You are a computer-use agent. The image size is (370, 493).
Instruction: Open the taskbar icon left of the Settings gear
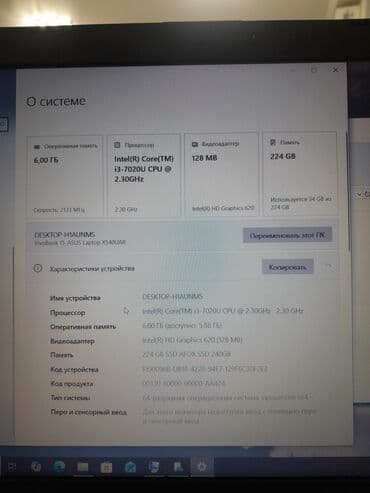(178, 467)
